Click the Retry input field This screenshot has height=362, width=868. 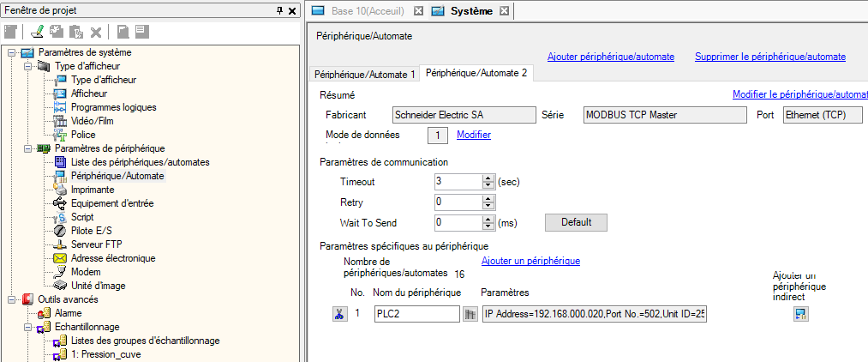coord(458,202)
